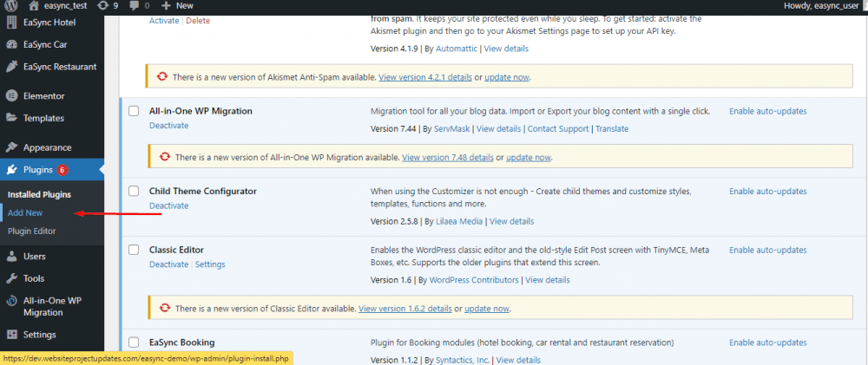Open WordPress Contributors author link

474,280
